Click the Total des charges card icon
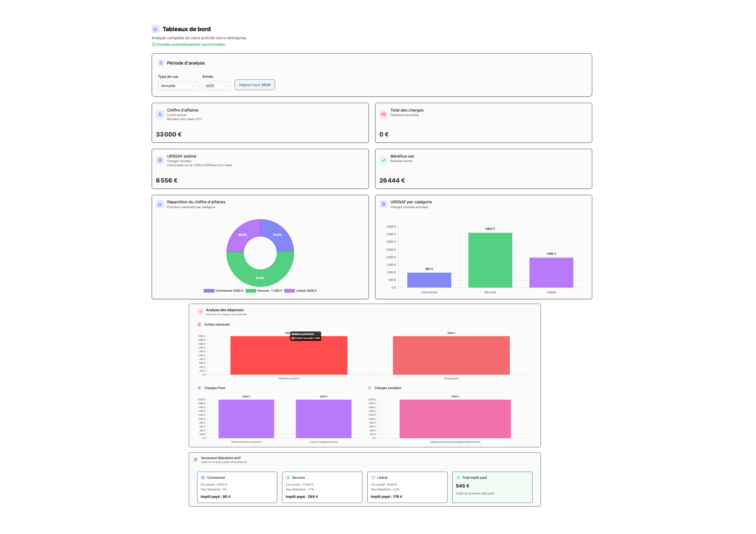This screenshot has width=756, height=534. click(x=383, y=114)
